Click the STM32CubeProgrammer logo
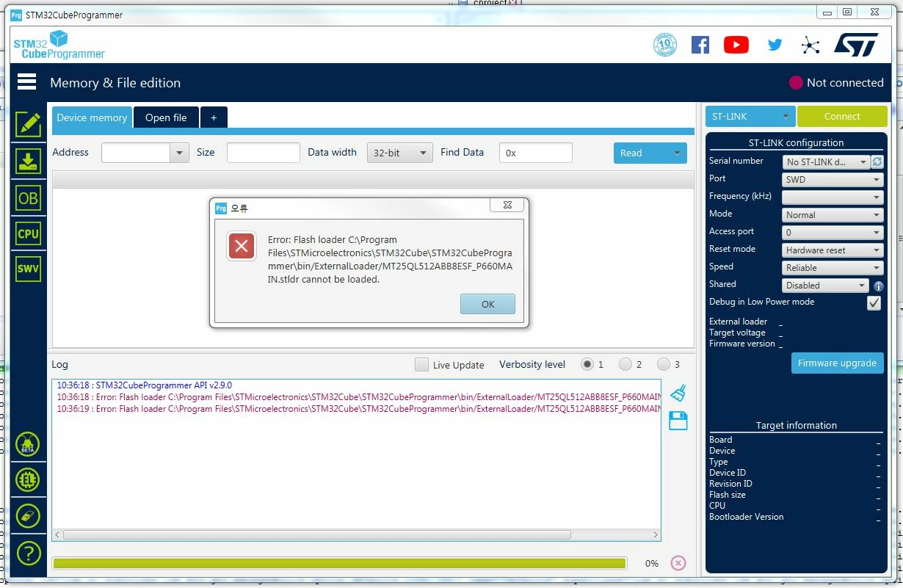903x588 pixels. 59,44
